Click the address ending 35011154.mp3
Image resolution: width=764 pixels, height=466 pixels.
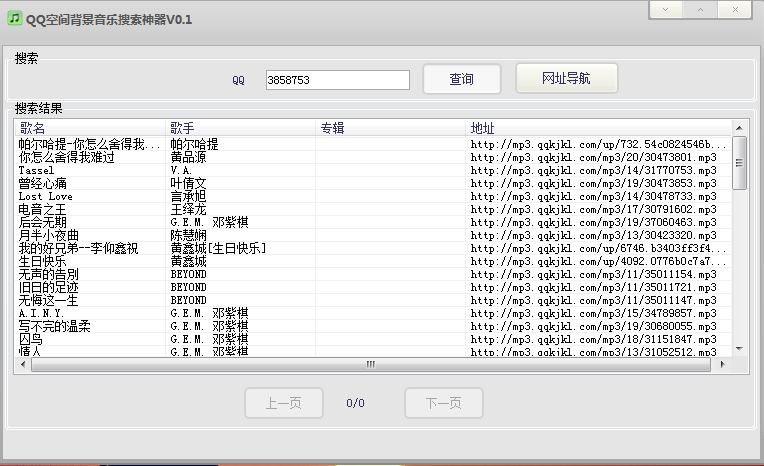(593, 274)
